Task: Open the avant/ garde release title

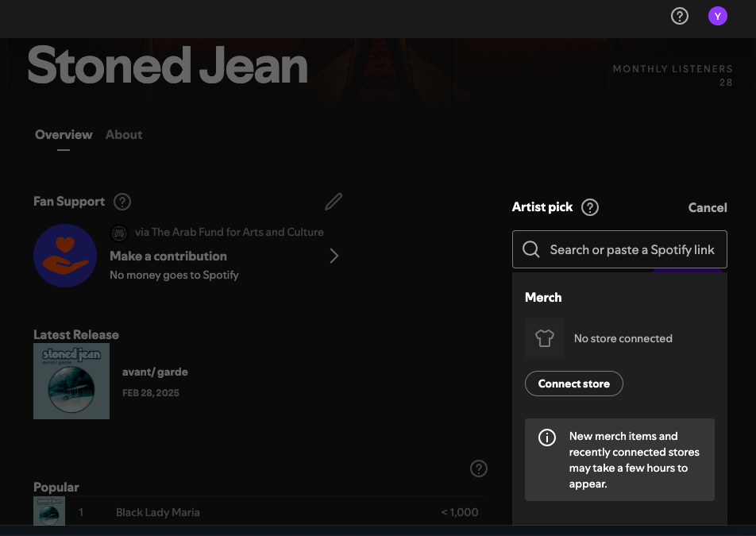Action: click(x=156, y=372)
